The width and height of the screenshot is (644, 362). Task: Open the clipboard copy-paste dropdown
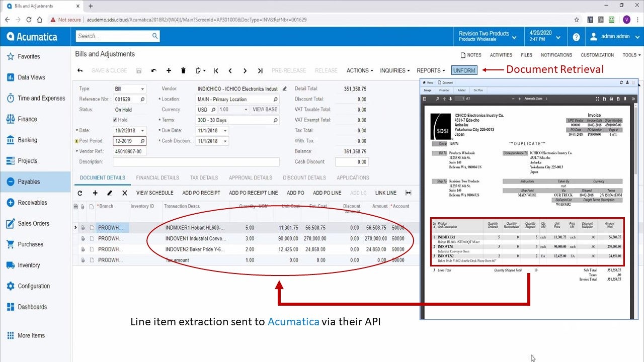point(201,71)
